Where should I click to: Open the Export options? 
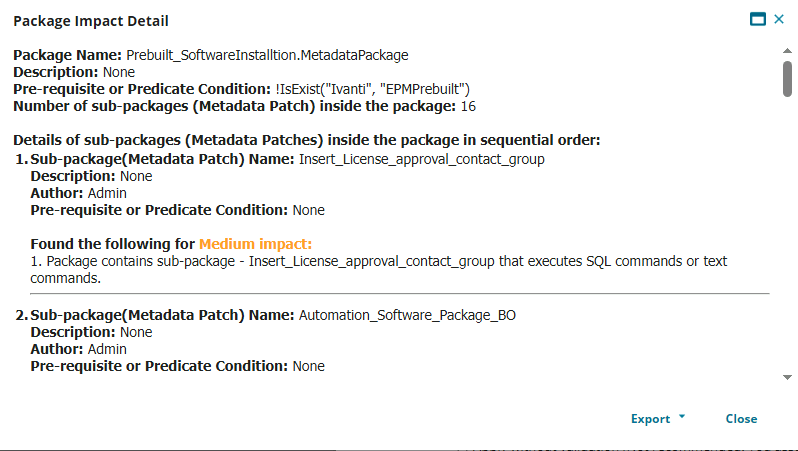(x=650, y=418)
